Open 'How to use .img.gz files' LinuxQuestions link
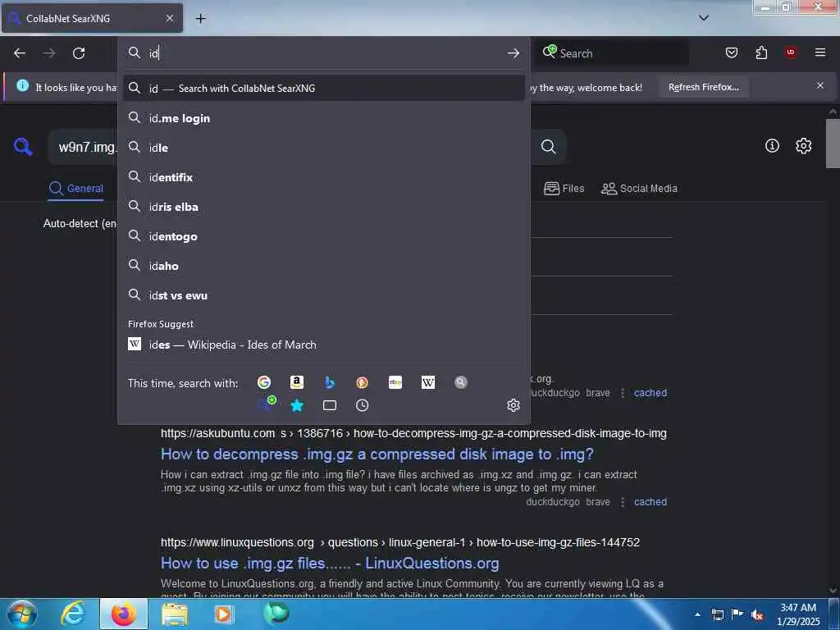The height and width of the screenshot is (630, 840). click(330, 563)
